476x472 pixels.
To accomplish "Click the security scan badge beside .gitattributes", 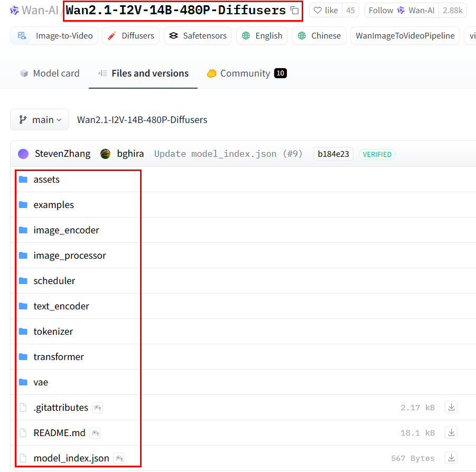I will pos(97,408).
